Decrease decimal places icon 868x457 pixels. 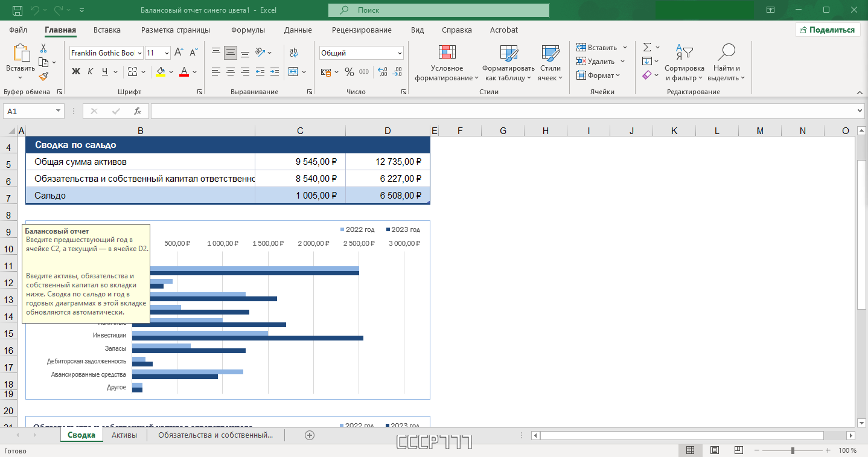pos(397,72)
